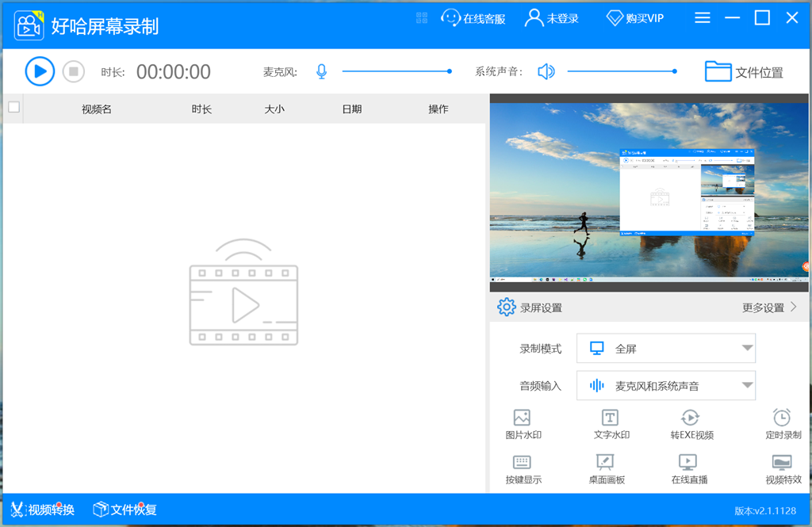Screen dimensions: 812x527
Task: Open the 图片水印 image watermark tool
Action: [523, 425]
